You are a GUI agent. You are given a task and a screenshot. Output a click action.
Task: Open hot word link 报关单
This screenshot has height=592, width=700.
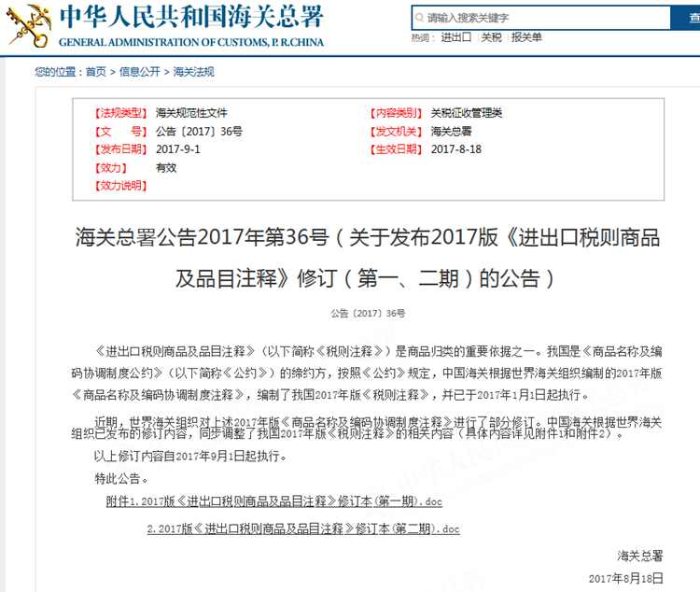[526, 37]
